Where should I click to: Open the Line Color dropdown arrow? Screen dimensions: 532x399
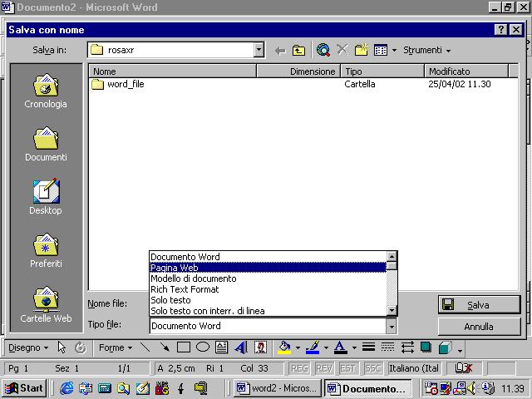click(326, 347)
